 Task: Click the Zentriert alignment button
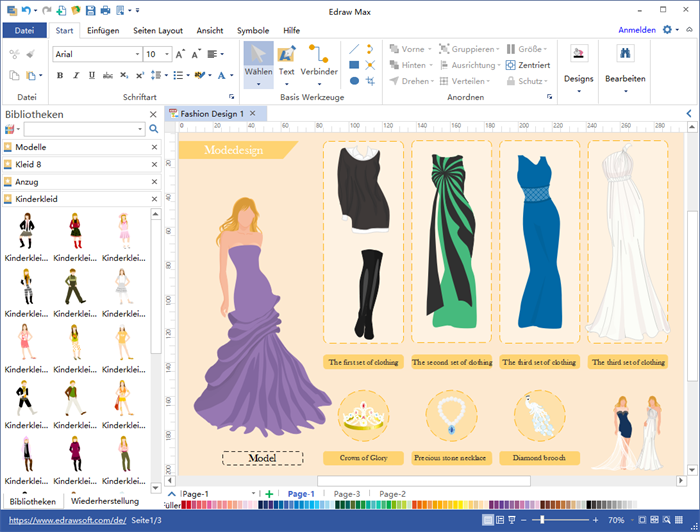[x=527, y=65]
